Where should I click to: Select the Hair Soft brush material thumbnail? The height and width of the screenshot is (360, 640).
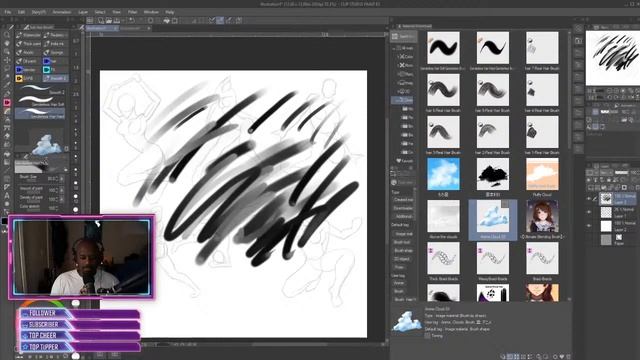443,48
